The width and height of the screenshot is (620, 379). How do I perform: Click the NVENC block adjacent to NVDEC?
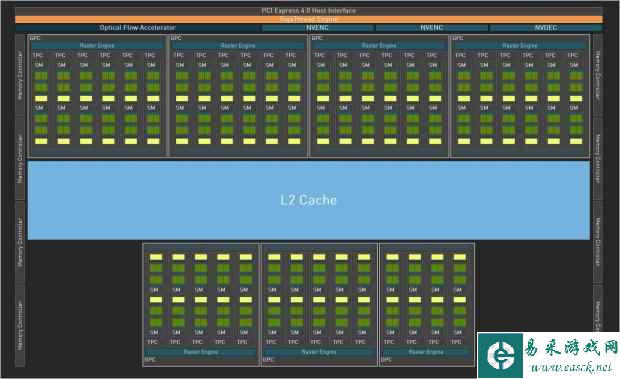pyautogui.click(x=431, y=28)
